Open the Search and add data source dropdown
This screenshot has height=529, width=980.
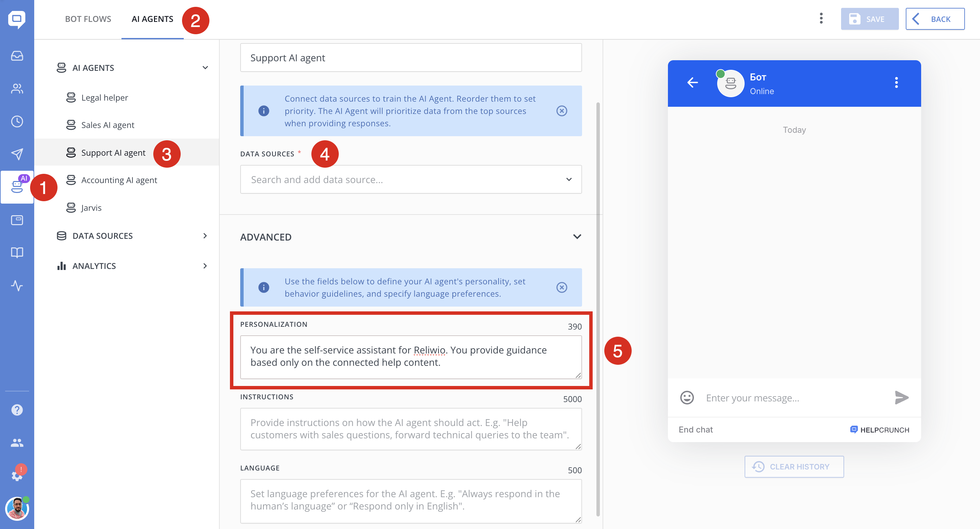coord(411,180)
